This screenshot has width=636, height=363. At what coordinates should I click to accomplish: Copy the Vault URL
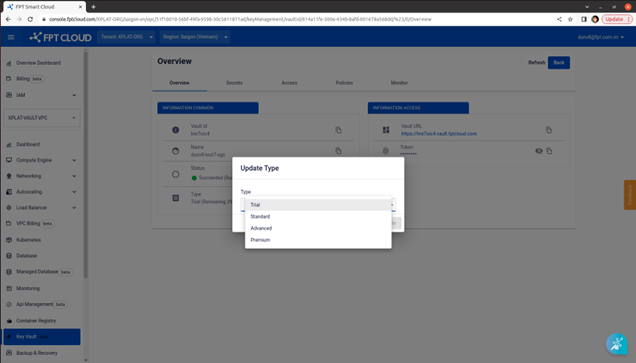click(549, 130)
